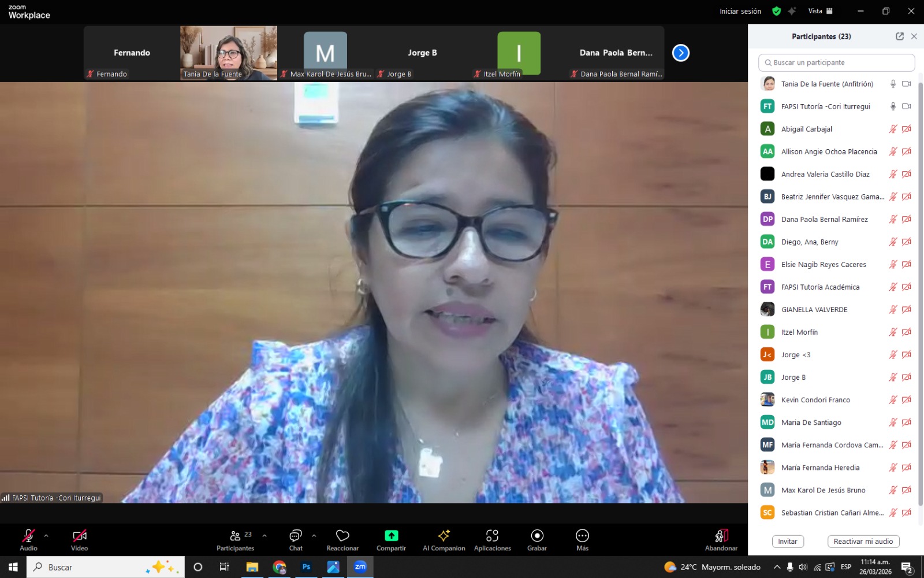The height and width of the screenshot is (578, 924).
Task: Click the green Compartir share screen icon
Action: pos(391,536)
